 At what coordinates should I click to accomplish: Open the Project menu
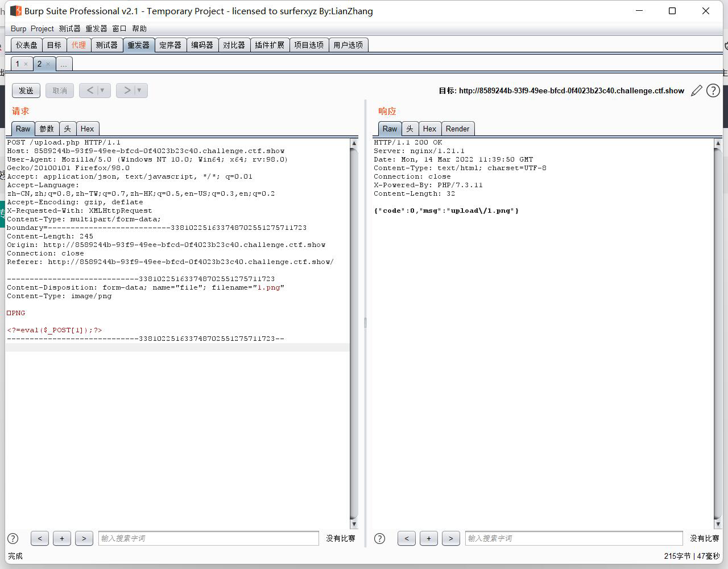click(x=42, y=28)
